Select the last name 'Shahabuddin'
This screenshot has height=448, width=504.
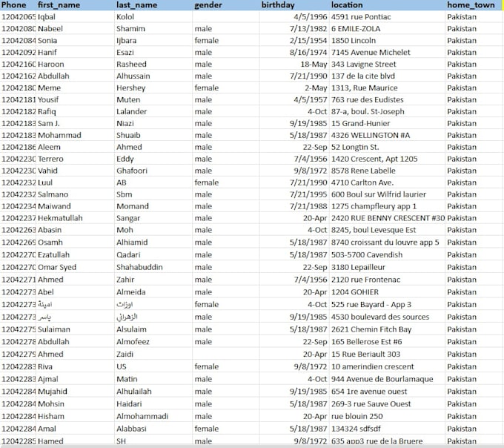pyautogui.click(x=139, y=267)
